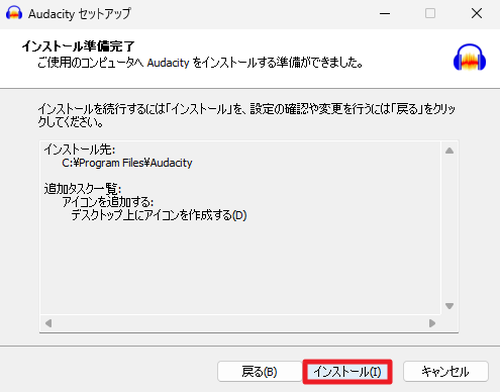
Task: Click the summary box scroll up arrow
Action: (x=449, y=151)
